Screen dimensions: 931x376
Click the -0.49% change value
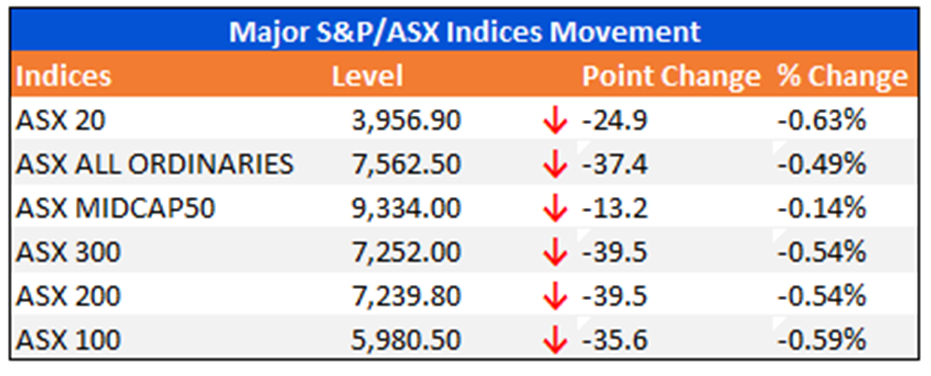coord(822,164)
